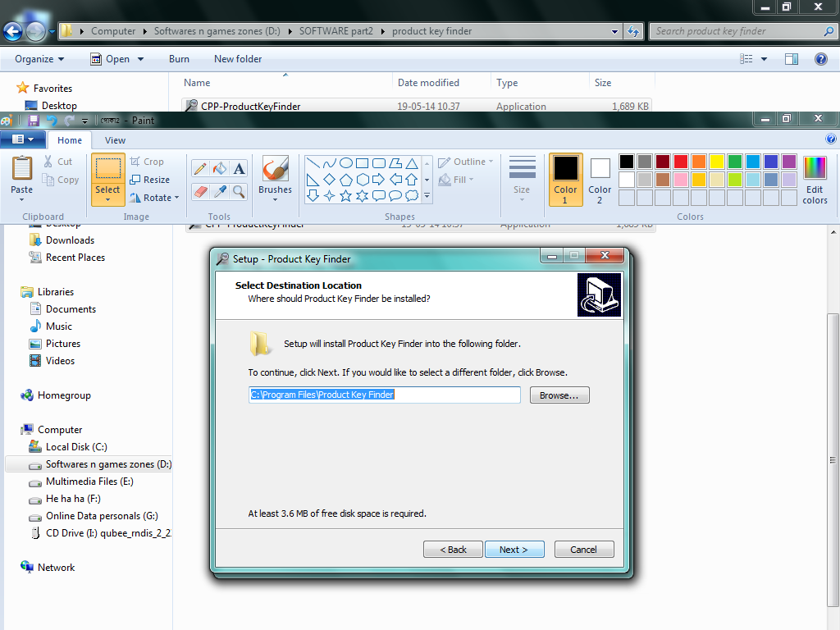Click the Undo icon in Paint title bar
The width and height of the screenshot is (840, 630).
pos(52,120)
